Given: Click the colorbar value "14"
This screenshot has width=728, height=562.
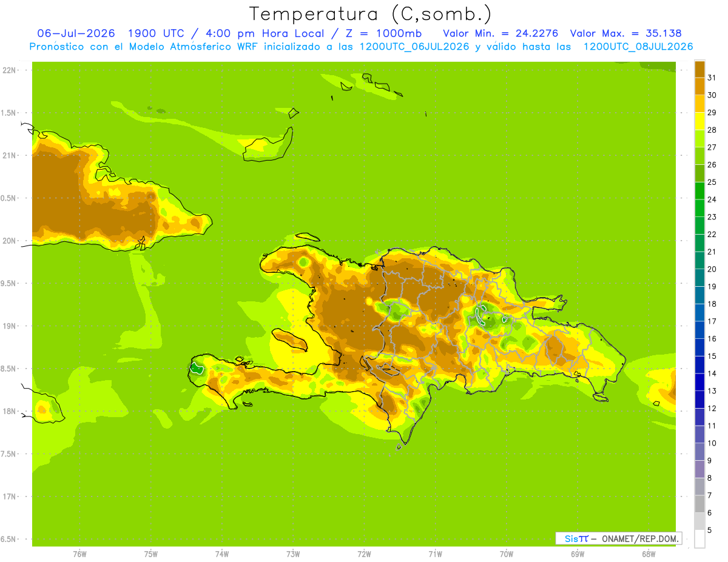Looking at the screenshot, I should (x=712, y=373).
